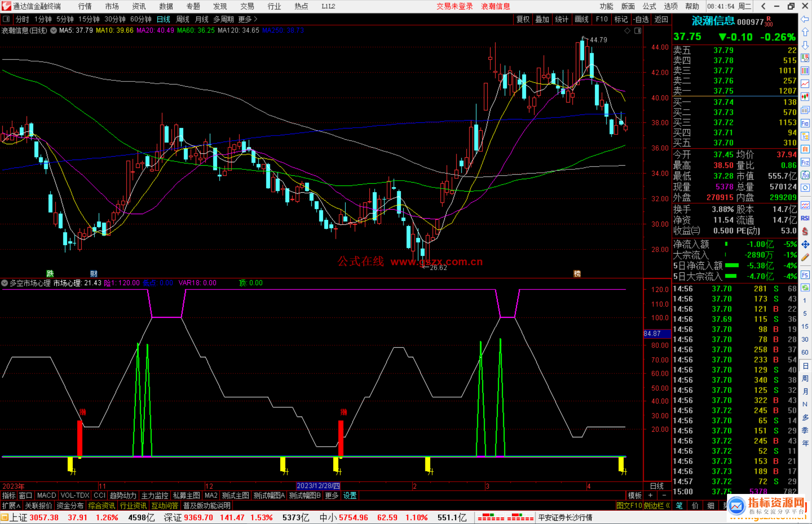
Task: Switch to 15-minute period in sidebar
Action: pyautogui.click(x=804, y=326)
